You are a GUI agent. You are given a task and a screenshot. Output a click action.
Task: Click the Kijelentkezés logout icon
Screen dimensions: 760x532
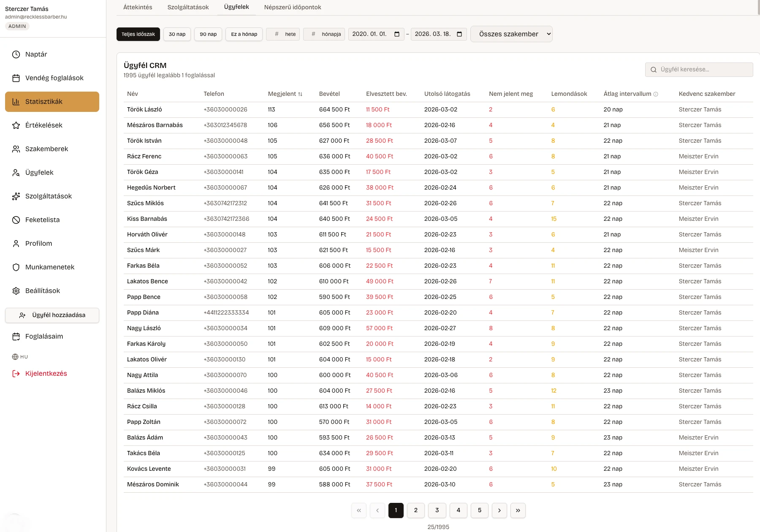(x=16, y=374)
